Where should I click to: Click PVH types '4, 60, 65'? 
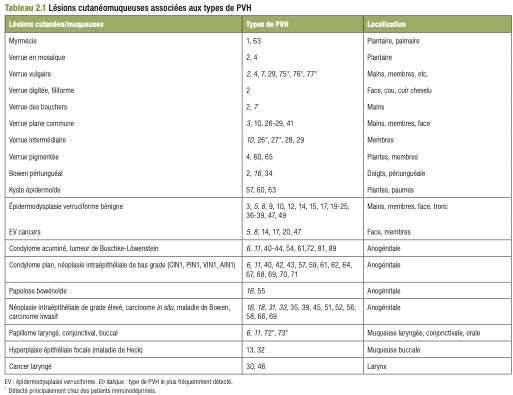coord(259,157)
